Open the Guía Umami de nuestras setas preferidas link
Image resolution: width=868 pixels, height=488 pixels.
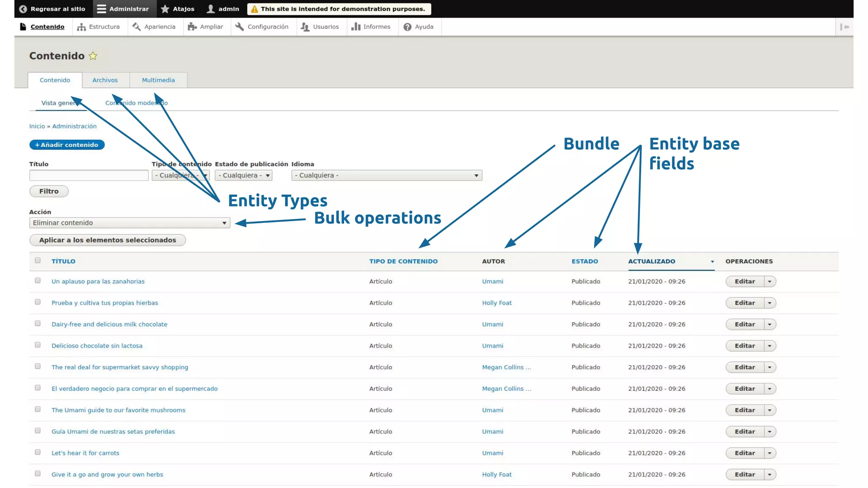113,432
